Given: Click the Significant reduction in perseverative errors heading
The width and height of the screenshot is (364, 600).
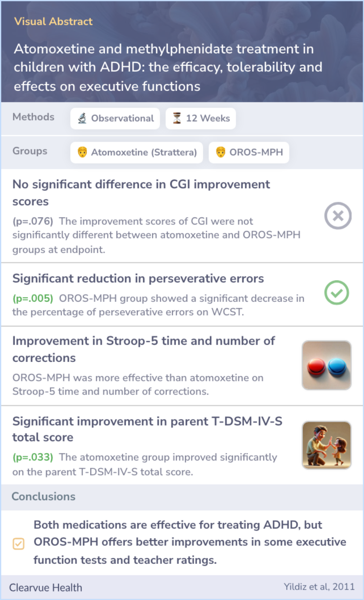Looking at the screenshot, I should (138, 278).
